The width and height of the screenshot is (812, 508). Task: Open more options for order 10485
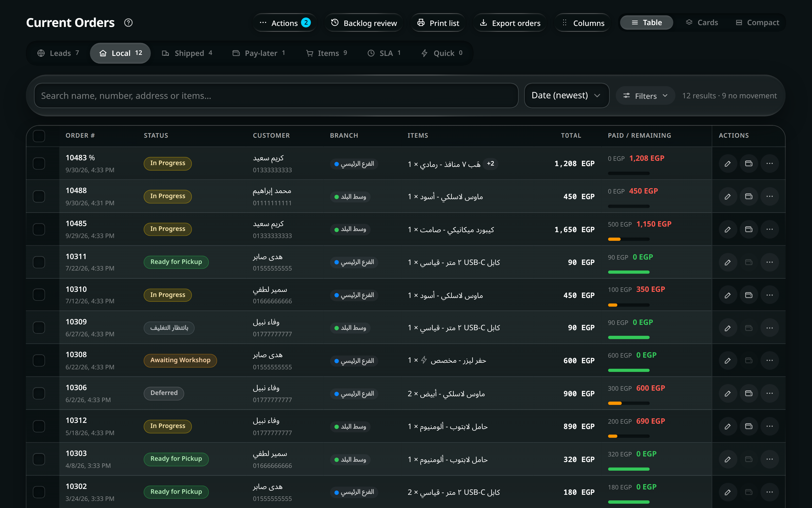click(770, 229)
